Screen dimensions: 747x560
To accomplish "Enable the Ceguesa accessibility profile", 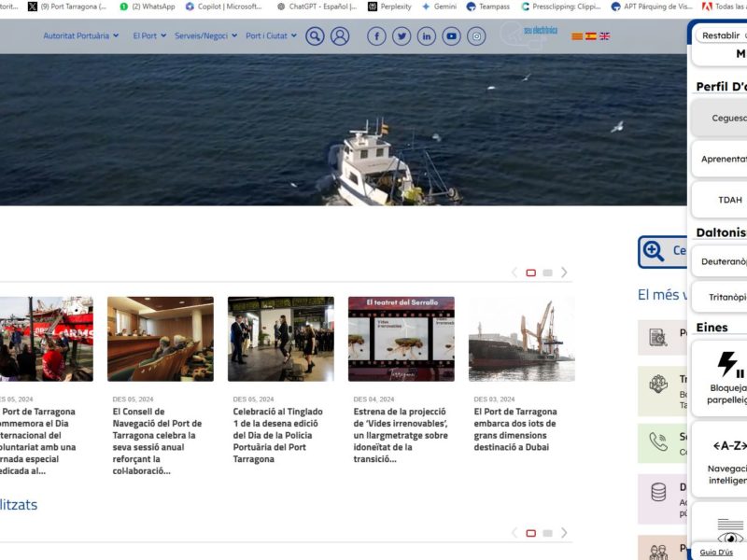I will (719, 119).
